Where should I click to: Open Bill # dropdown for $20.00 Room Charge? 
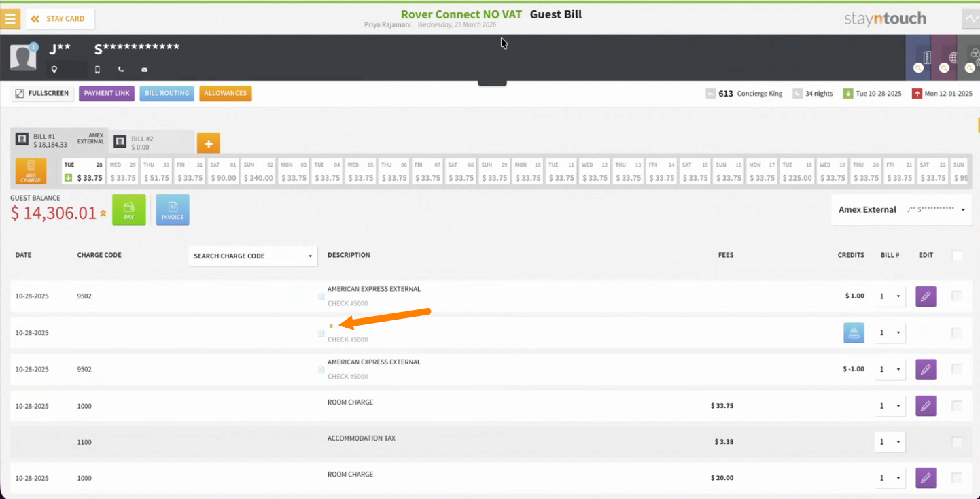[x=890, y=478]
